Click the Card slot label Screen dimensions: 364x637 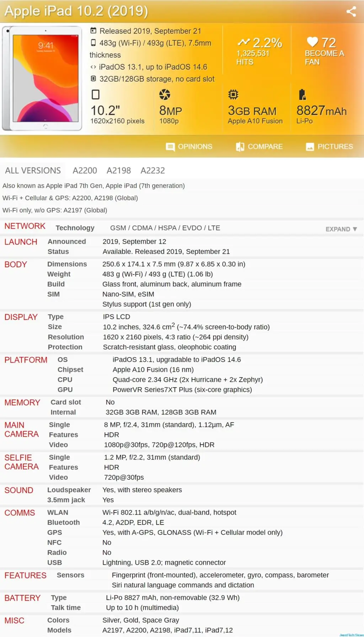pos(66,402)
